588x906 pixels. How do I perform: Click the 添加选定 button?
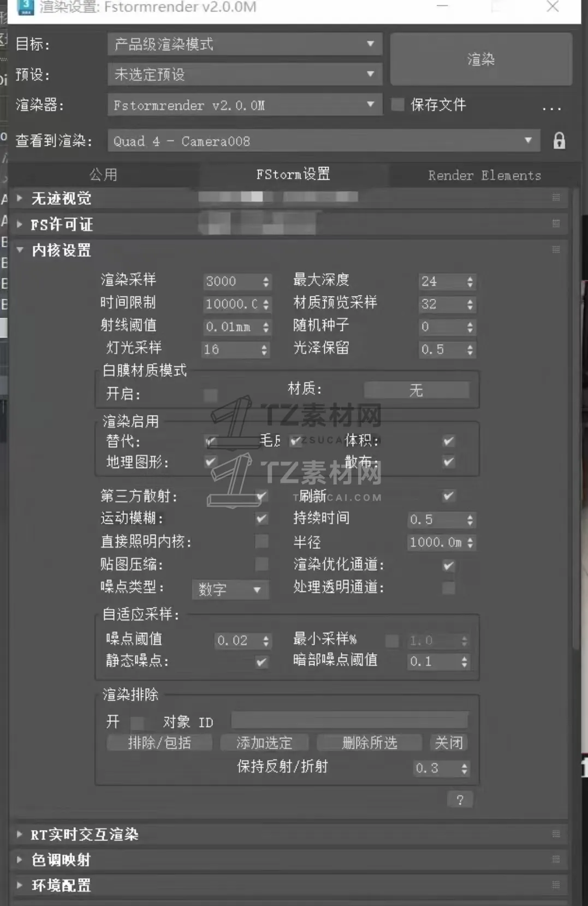point(264,743)
